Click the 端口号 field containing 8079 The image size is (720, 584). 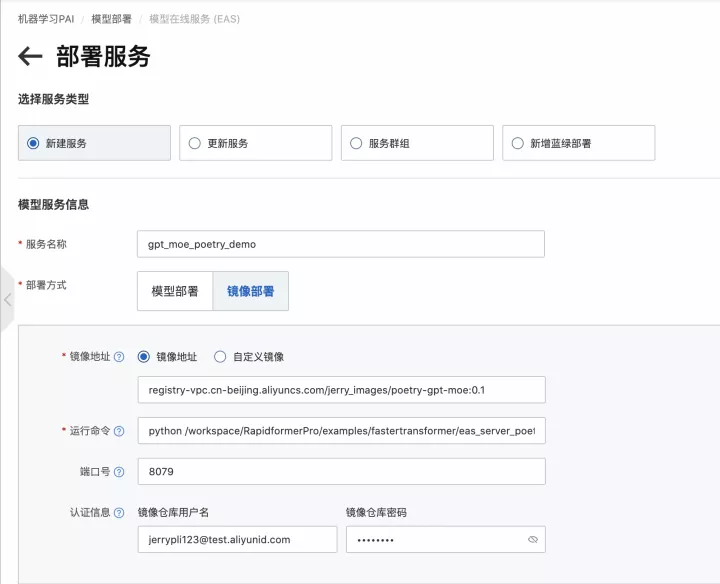click(x=340, y=472)
